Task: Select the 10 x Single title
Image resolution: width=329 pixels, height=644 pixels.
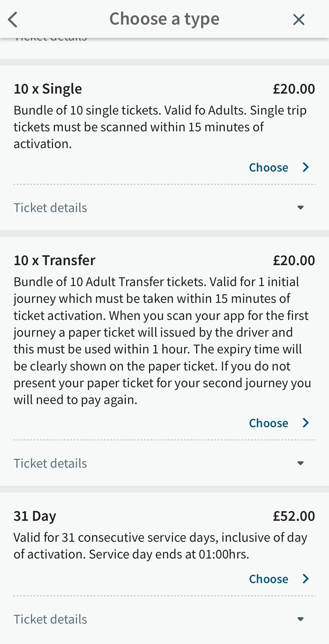Action: (x=48, y=89)
